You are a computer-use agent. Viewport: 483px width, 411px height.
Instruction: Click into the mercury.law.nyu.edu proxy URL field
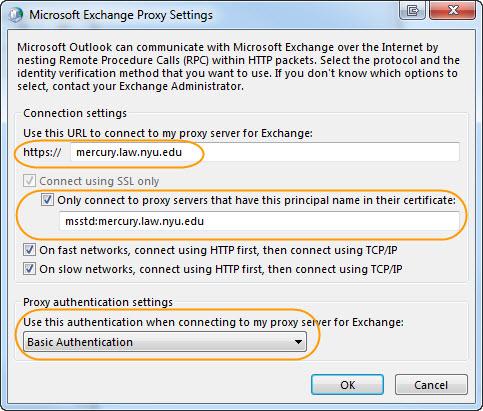[265, 152]
